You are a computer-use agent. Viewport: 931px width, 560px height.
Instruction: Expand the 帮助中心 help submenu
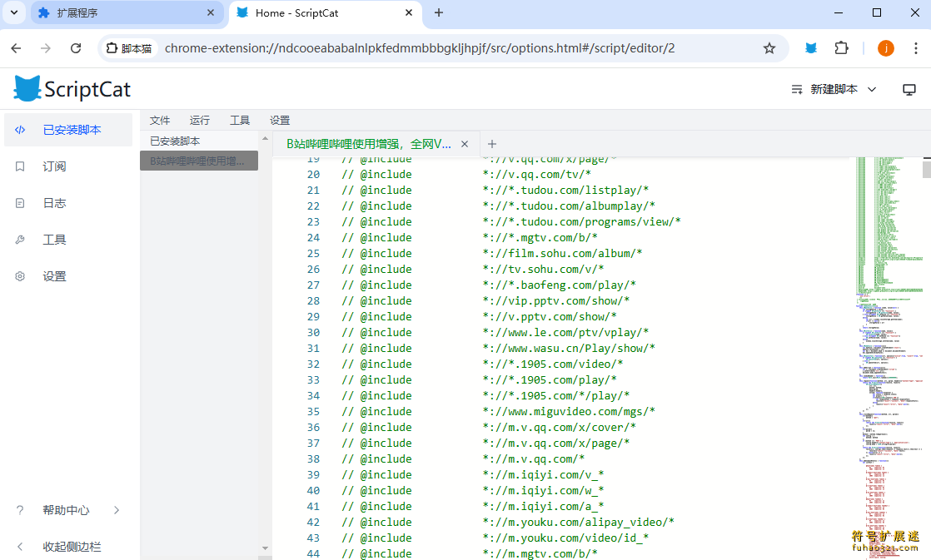tap(67, 510)
